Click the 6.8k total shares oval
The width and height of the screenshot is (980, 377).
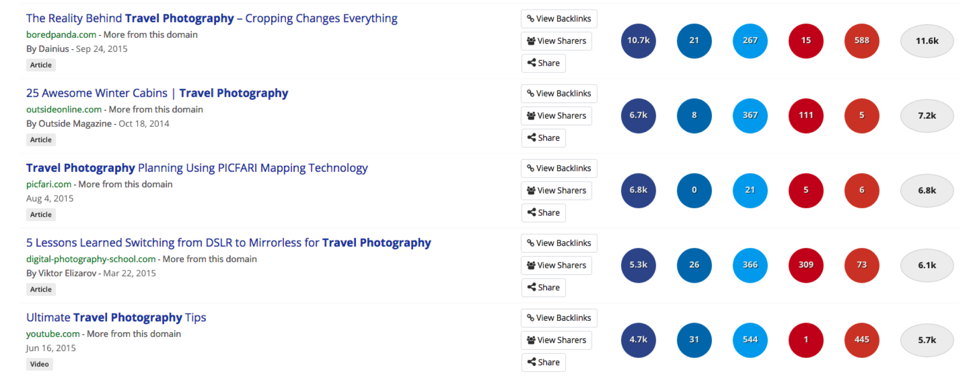(927, 190)
